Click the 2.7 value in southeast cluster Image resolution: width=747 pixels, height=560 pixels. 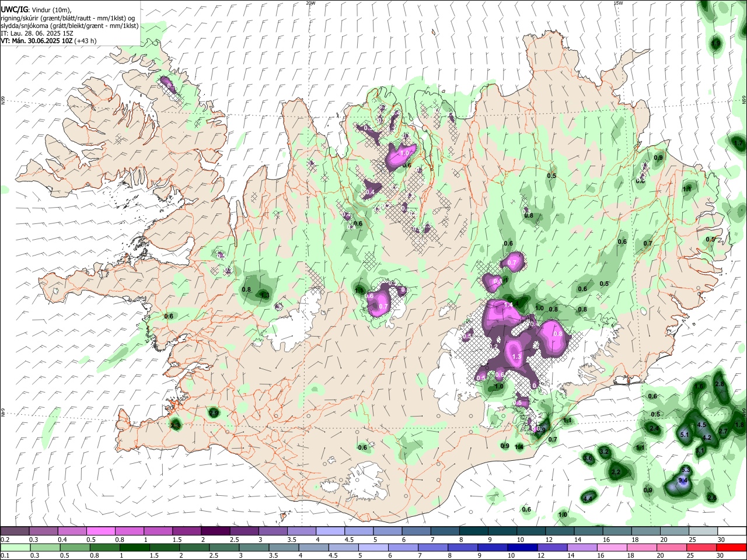722,431
